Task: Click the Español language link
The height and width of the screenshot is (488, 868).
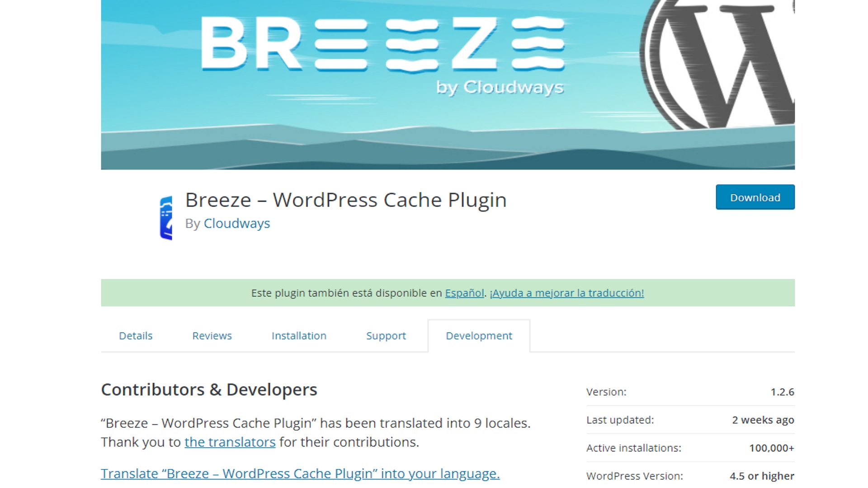Action: [465, 292]
